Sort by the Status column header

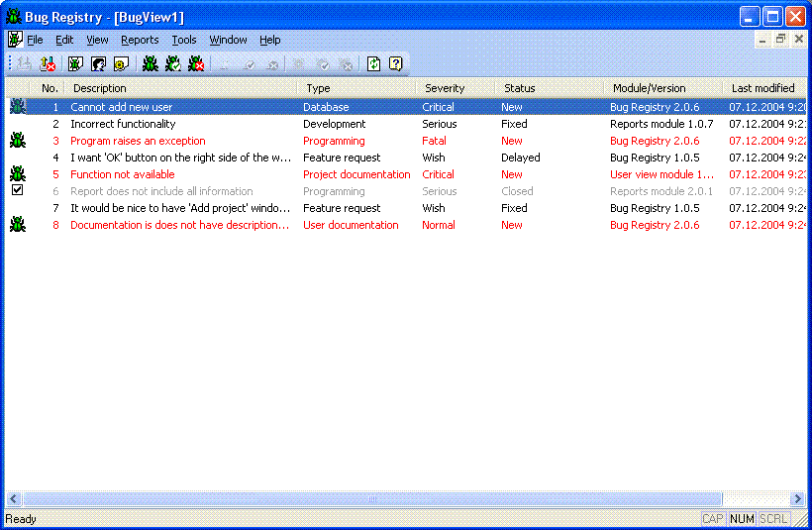[550, 88]
